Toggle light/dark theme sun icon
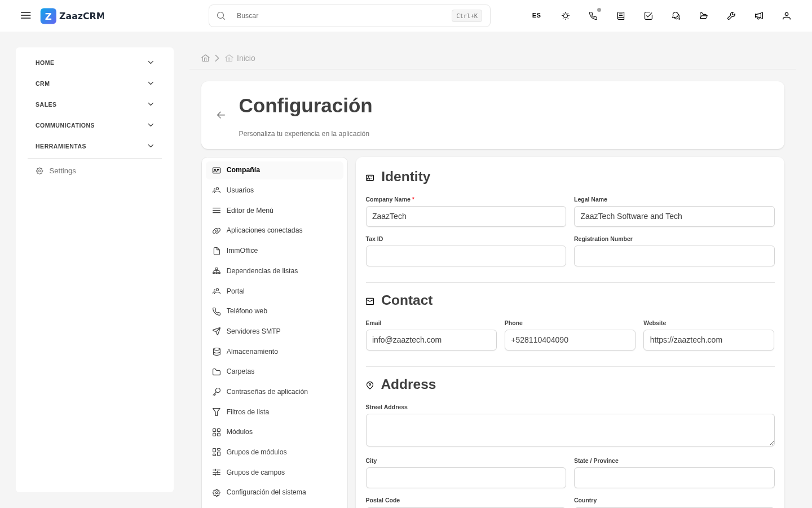This screenshot has height=508, width=812. click(566, 16)
